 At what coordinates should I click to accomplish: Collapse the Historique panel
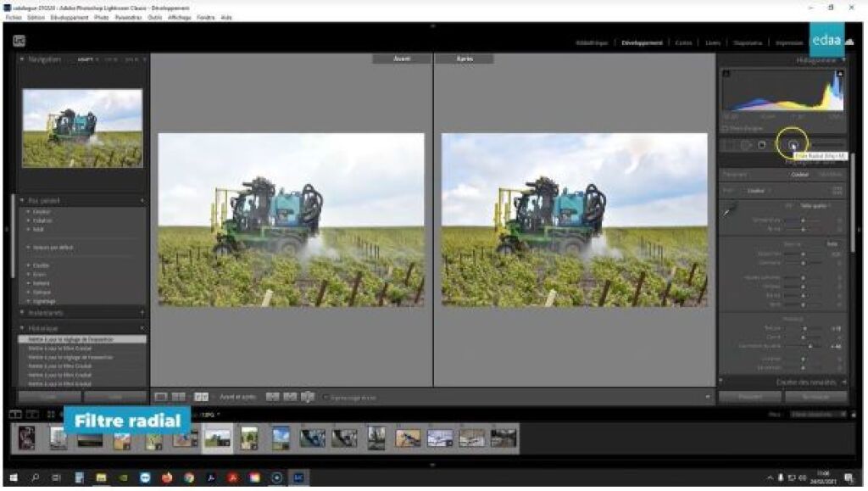pos(23,328)
